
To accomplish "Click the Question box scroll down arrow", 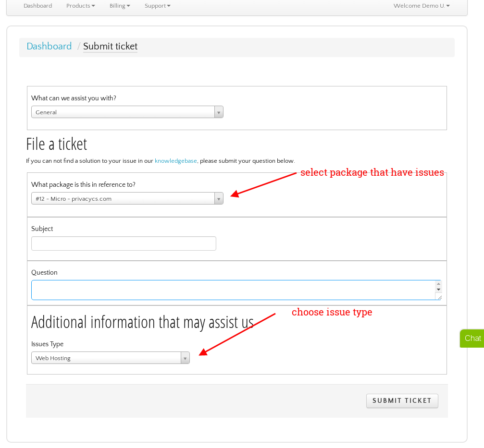I will (x=438, y=290).
